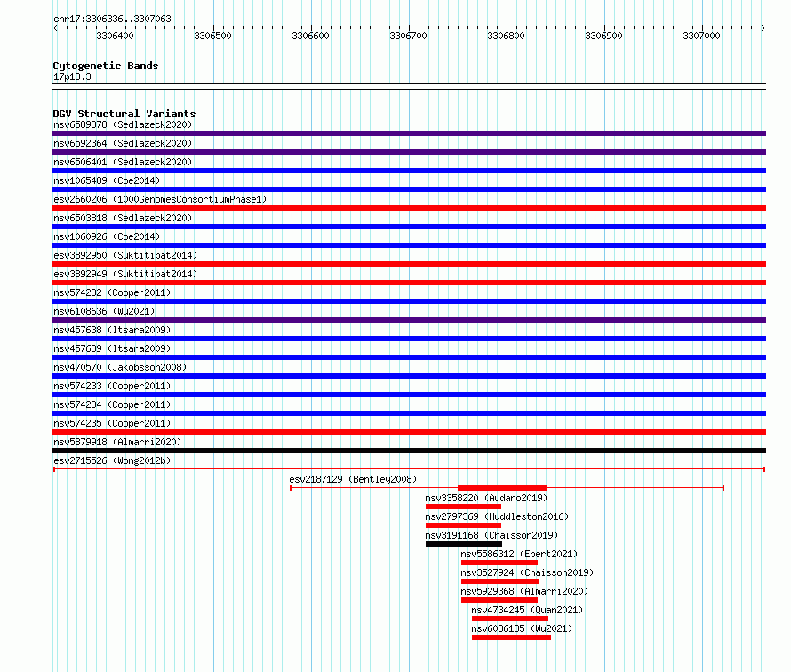Viewport: 791px width, 672px height.
Task: Click nsv6036135 (Wu2021) label
Action: pyautogui.click(x=522, y=628)
